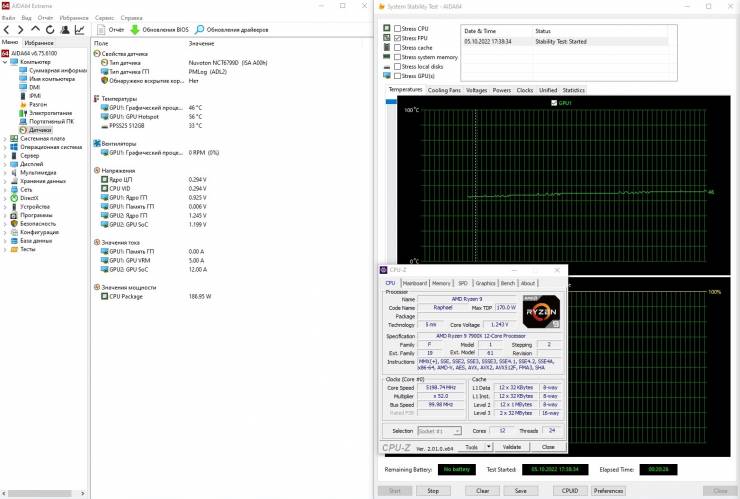The height and width of the screenshot is (499, 740).
Task: Click the Stop button in stability test
Action: pos(433,491)
